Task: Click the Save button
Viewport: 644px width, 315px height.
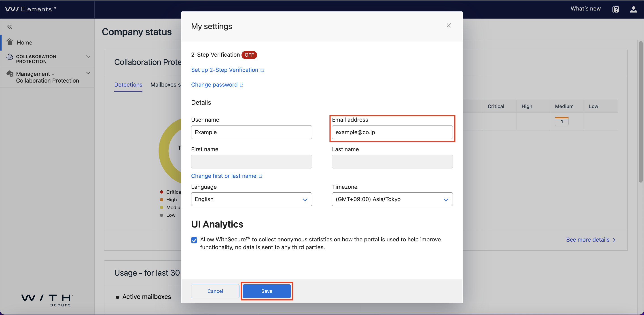Action: pyautogui.click(x=267, y=291)
